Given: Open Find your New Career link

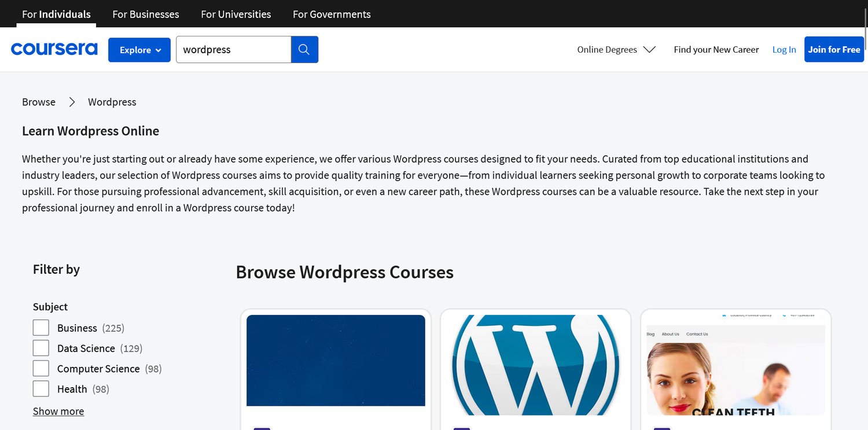Looking at the screenshot, I should (x=716, y=50).
